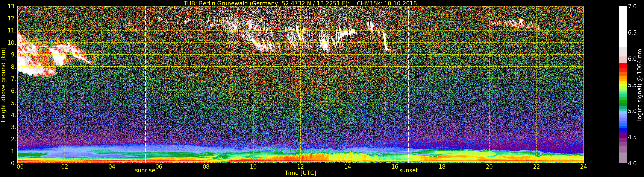Image resolution: width=644 pixels, height=177 pixels.
Task: Click the 'Time [UTC]' x-axis label
Action: pos(300,173)
